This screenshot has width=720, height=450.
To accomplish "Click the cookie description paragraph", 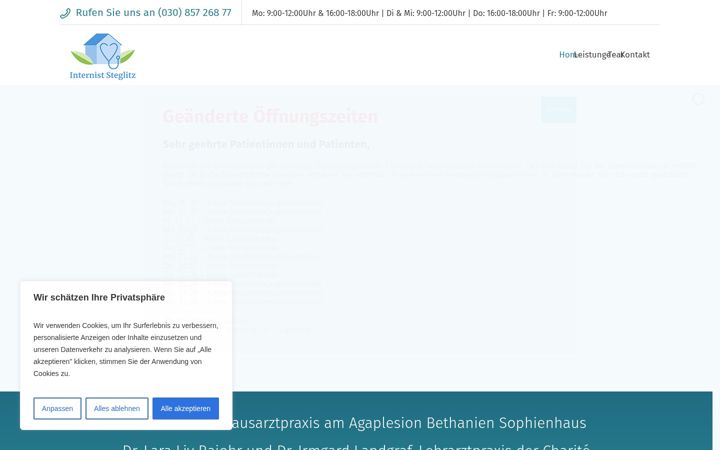I will point(126,349).
